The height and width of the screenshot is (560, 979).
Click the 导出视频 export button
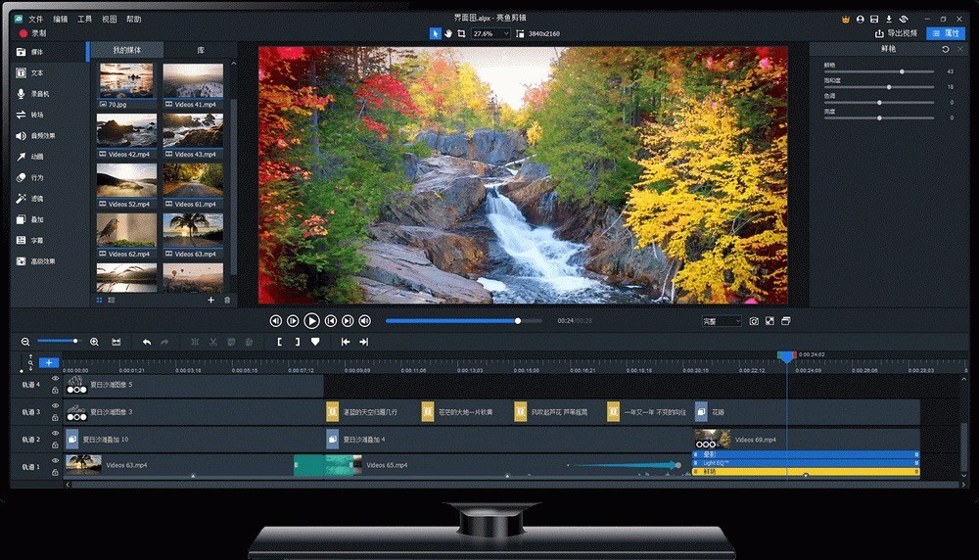[x=894, y=33]
